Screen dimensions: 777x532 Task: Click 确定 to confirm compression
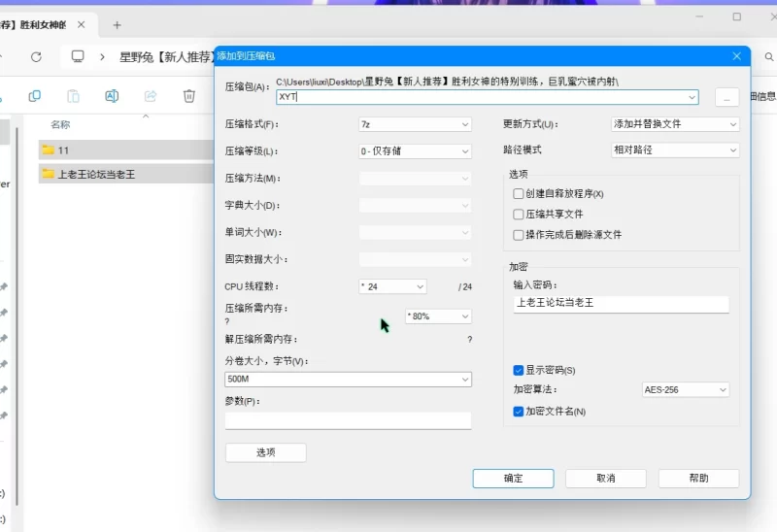(x=513, y=479)
